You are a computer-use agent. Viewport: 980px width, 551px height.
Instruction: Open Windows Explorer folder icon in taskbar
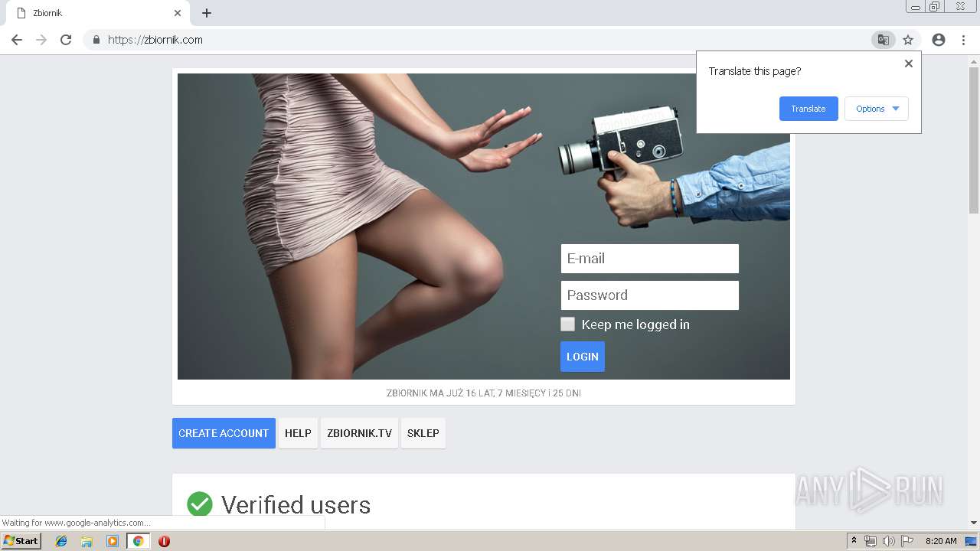point(87,541)
